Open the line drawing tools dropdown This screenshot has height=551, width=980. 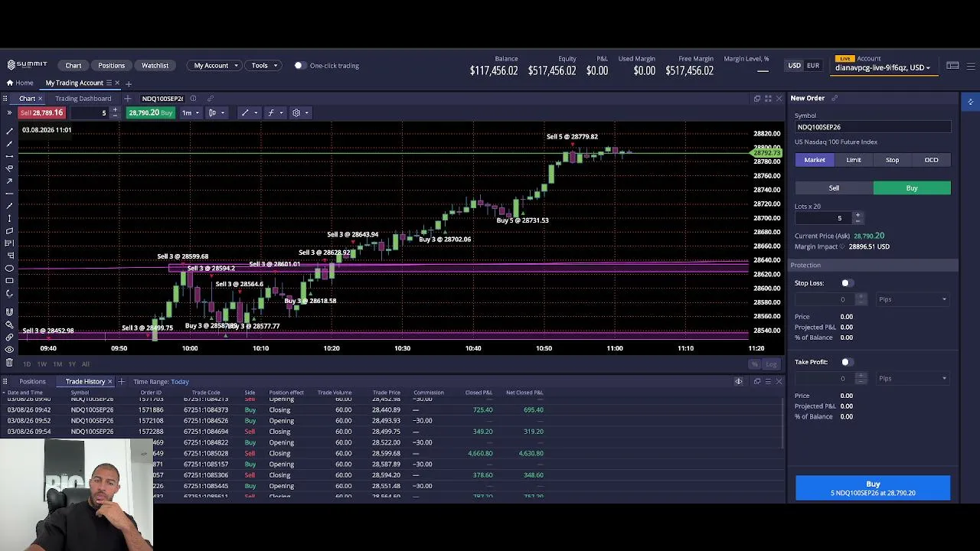click(249, 112)
